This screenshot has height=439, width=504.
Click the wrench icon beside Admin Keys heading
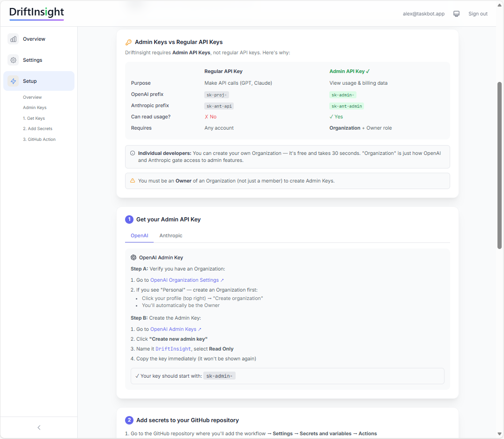pyautogui.click(x=128, y=42)
